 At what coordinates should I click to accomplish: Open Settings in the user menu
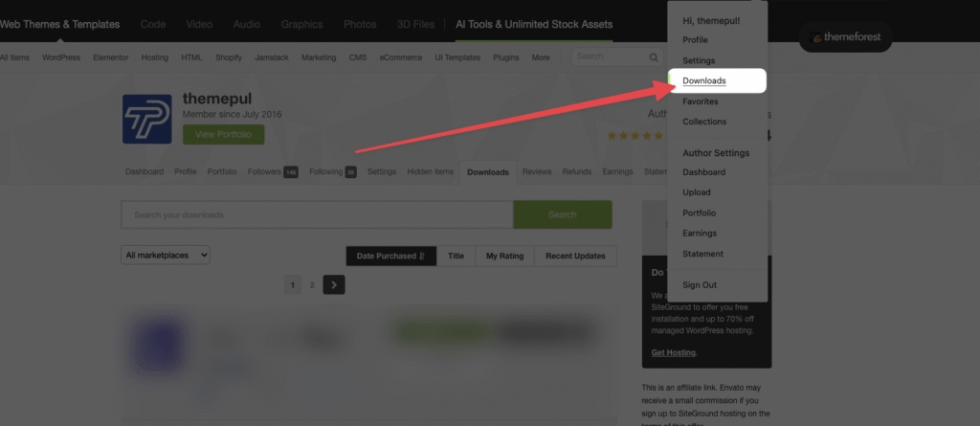coord(698,60)
